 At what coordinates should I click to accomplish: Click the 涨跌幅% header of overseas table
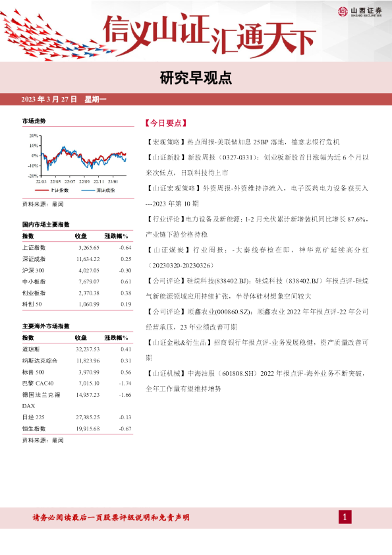pyautogui.click(x=116, y=338)
